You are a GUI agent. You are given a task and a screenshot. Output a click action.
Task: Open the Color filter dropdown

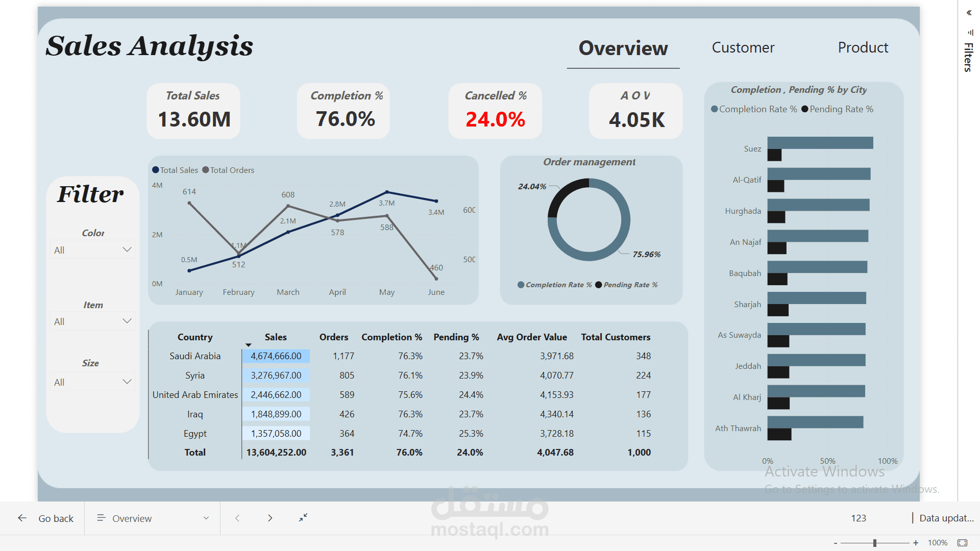point(93,250)
